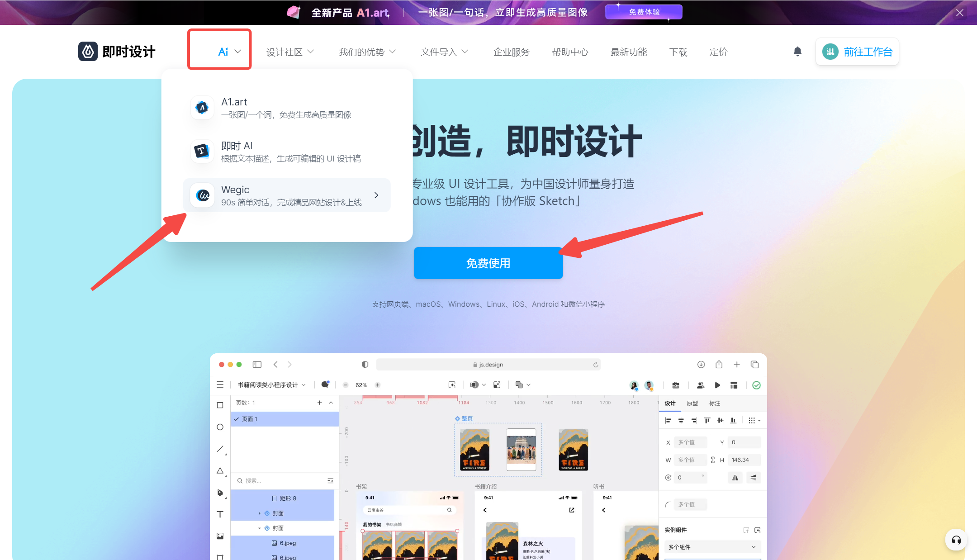
Task: Click the green sync status check icon
Action: click(756, 385)
